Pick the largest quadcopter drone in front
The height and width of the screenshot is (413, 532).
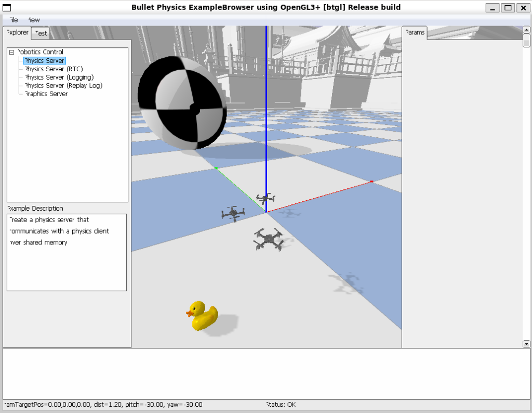pyautogui.click(x=268, y=239)
